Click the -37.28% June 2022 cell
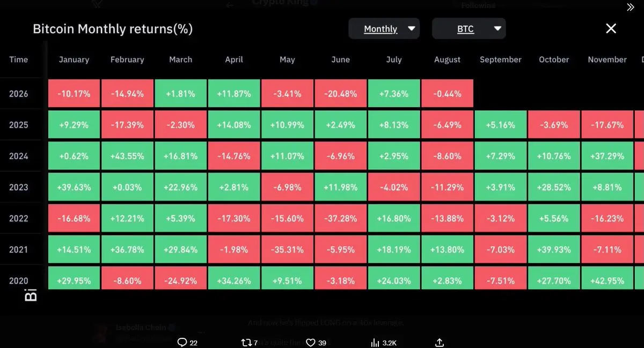Viewport: 644px width, 348px height. 341,218
